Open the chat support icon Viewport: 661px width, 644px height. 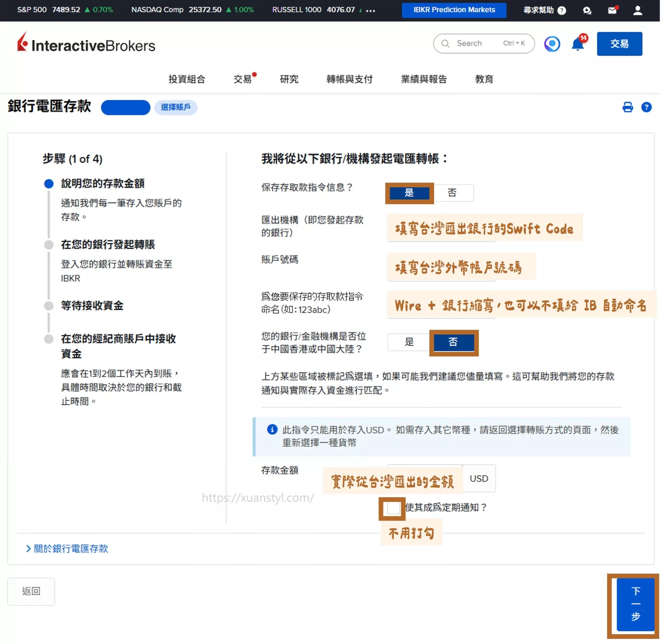click(x=587, y=10)
